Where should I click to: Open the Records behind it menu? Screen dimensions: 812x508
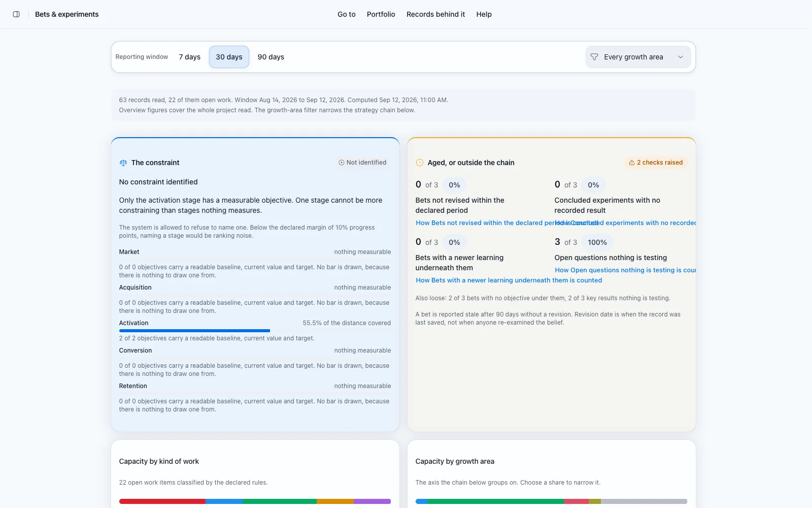[435, 14]
